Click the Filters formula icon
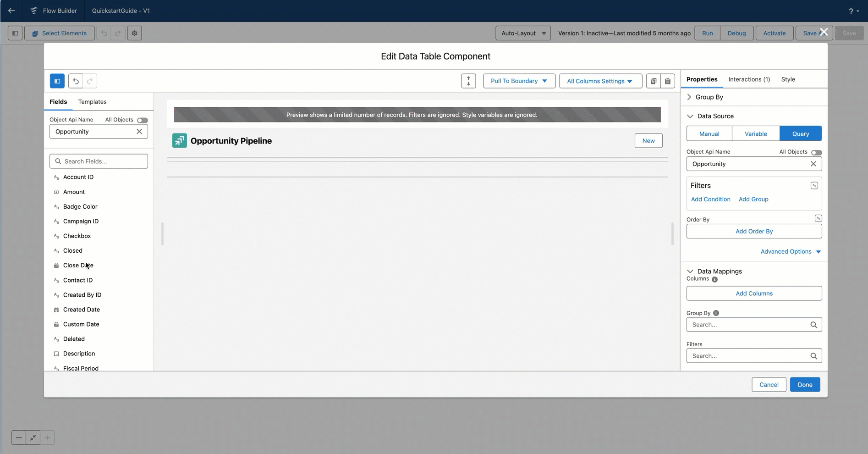 (x=814, y=186)
